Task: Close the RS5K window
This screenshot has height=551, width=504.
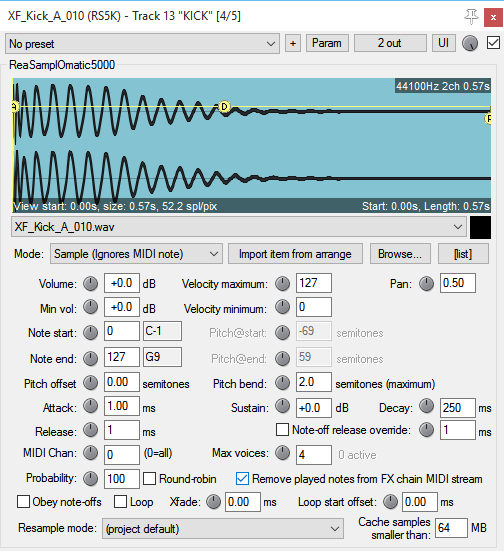Action: [493, 17]
